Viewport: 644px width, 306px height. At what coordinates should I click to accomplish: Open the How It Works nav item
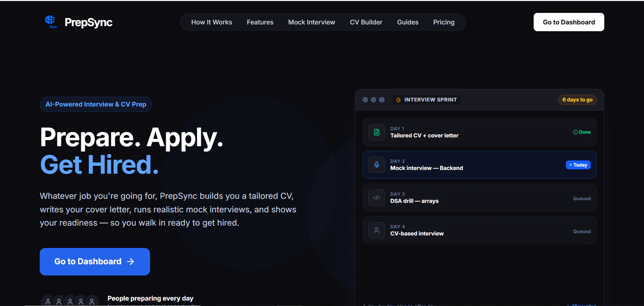pyautogui.click(x=211, y=22)
